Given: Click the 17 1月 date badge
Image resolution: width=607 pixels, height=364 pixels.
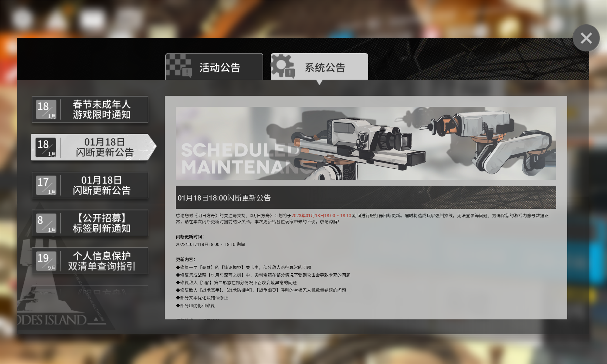Looking at the screenshot, I should [46, 185].
